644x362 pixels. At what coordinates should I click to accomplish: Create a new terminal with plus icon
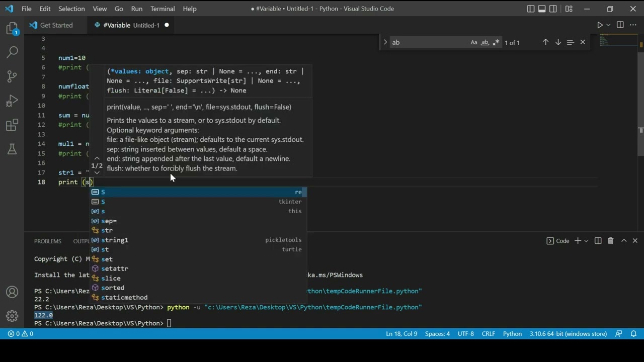coord(578,241)
